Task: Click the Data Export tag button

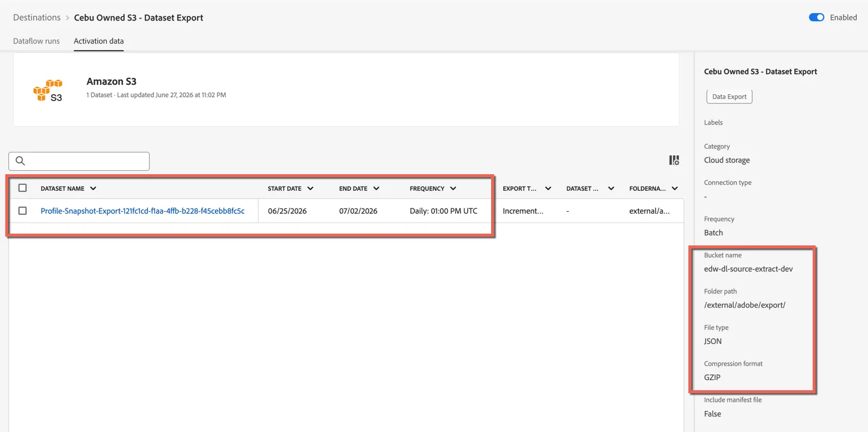Action: [x=729, y=97]
